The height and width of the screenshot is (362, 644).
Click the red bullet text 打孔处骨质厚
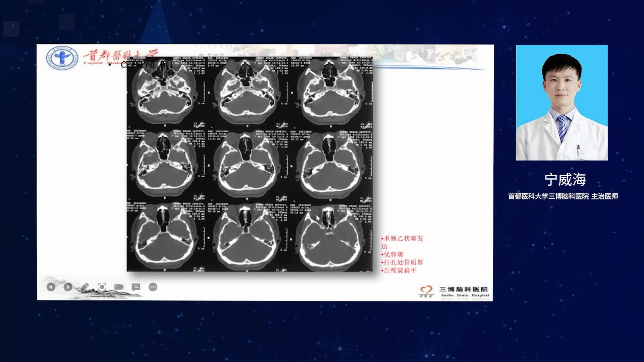tap(402, 262)
